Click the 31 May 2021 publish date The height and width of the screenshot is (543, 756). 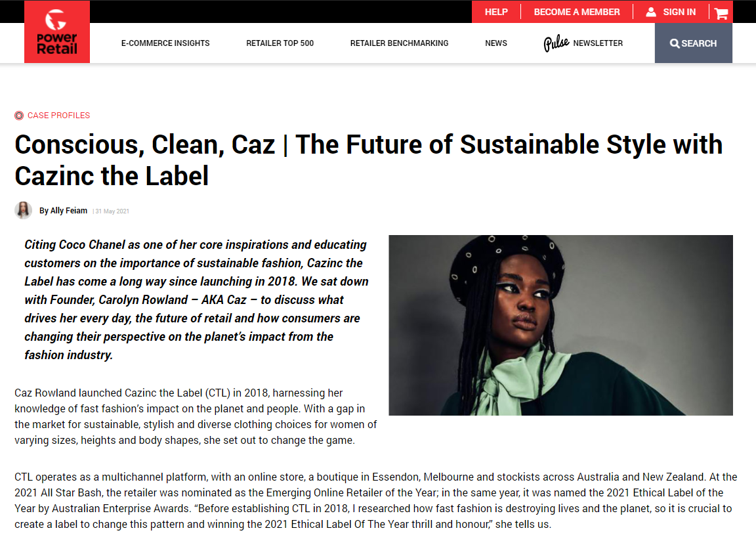112,211
